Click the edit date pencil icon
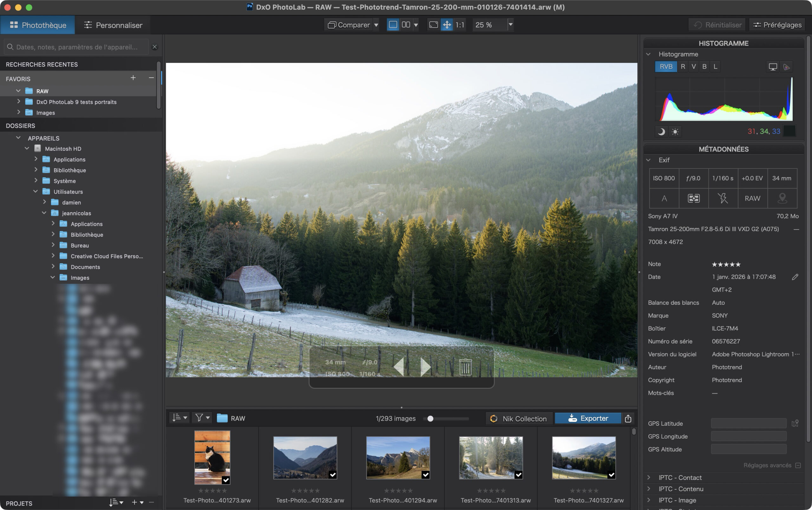The width and height of the screenshot is (812, 510). 795,277
